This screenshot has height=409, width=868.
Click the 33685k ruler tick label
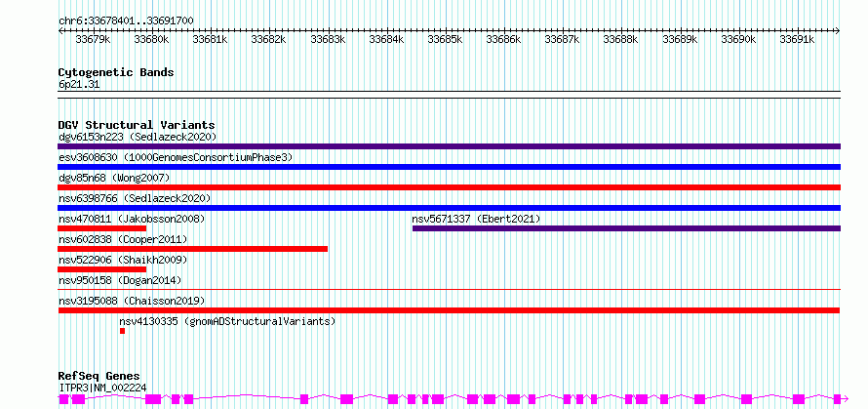(x=445, y=39)
